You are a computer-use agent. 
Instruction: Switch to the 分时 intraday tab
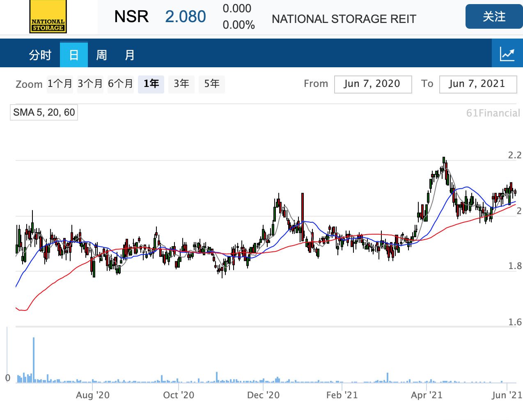(x=40, y=55)
